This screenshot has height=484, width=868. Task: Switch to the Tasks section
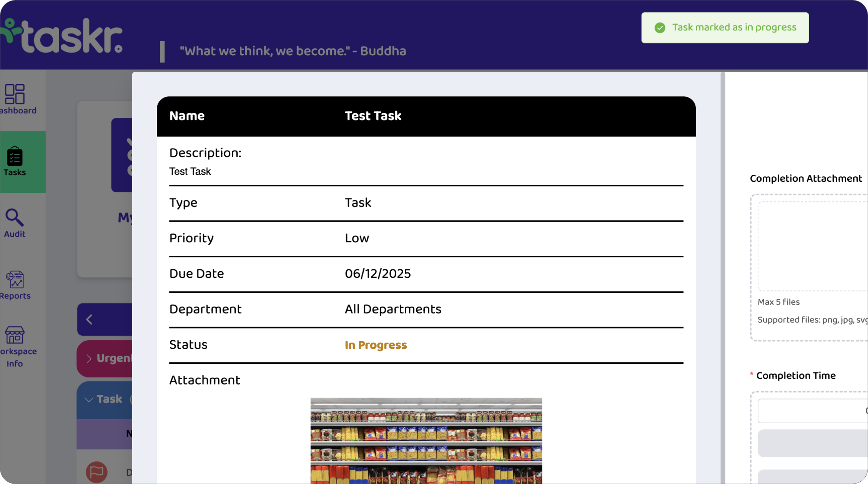[15, 161]
